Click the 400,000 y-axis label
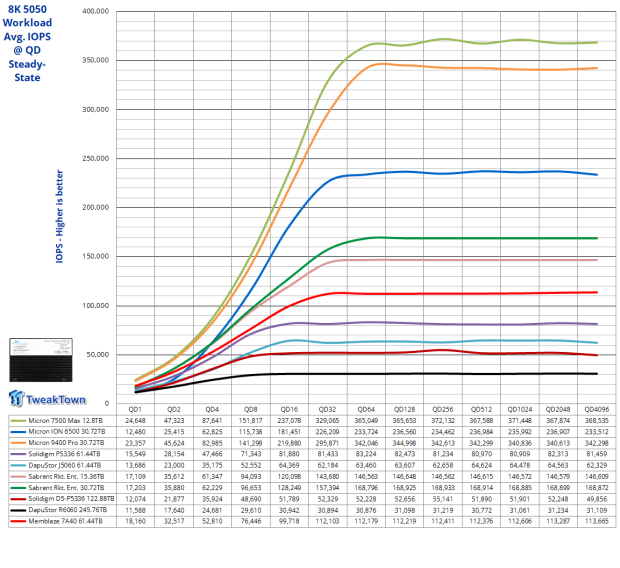 tap(95, 11)
